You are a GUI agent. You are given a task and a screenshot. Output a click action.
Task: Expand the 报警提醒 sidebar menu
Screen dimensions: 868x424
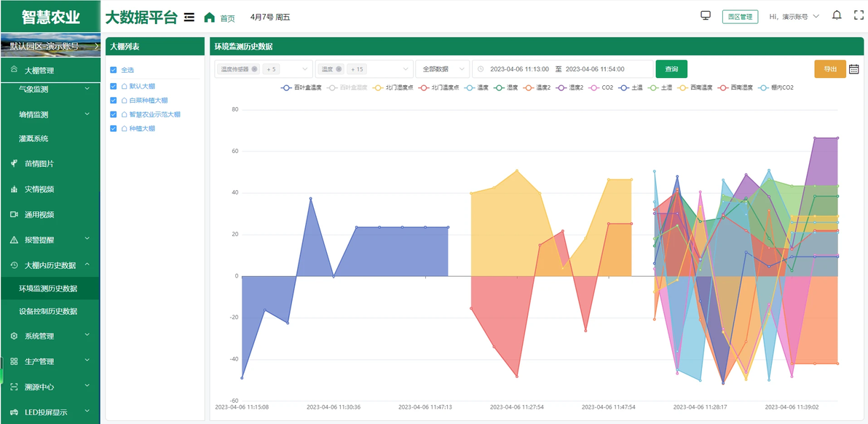(x=50, y=240)
